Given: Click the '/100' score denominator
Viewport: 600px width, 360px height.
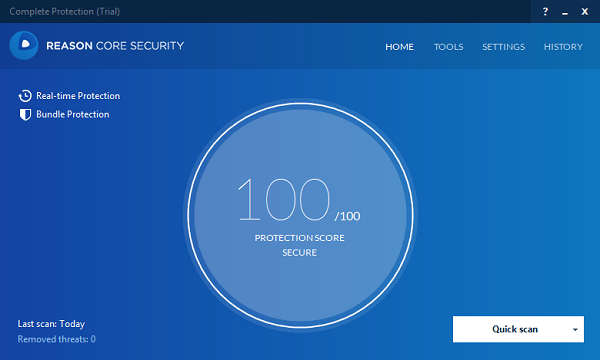Looking at the screenshot, I should point(347,217).
